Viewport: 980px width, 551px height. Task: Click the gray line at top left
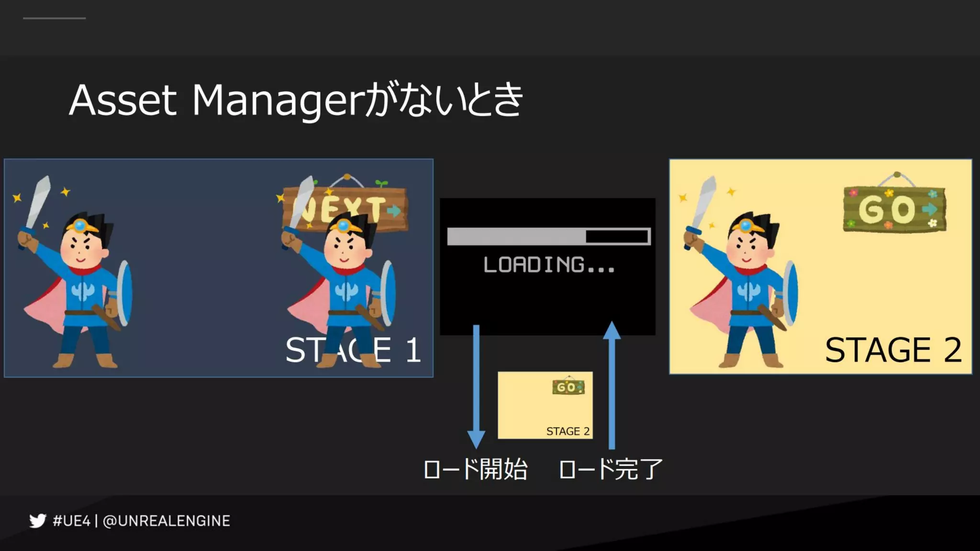coord(54,18)
